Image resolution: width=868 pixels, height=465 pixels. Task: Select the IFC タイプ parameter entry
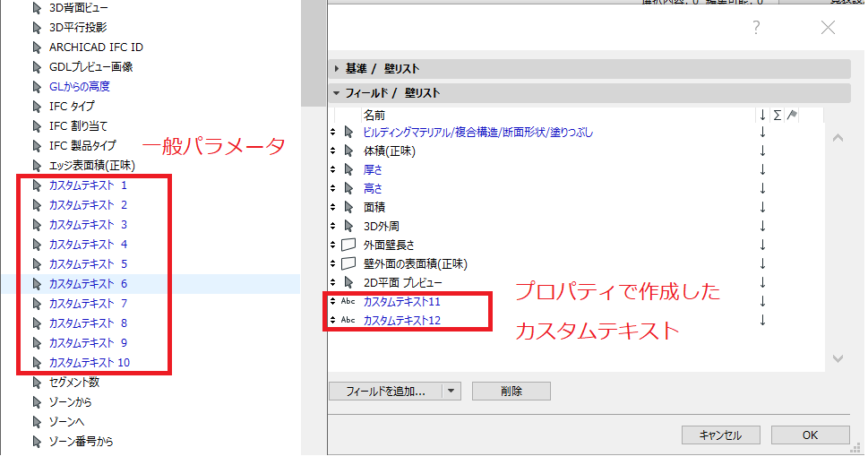(72, 107)
